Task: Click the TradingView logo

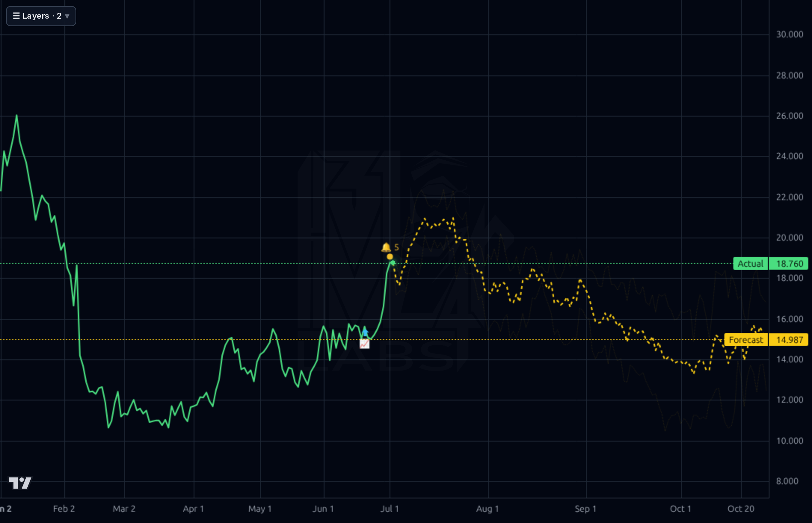Action: pyautogui.click(x=20, y=483)
